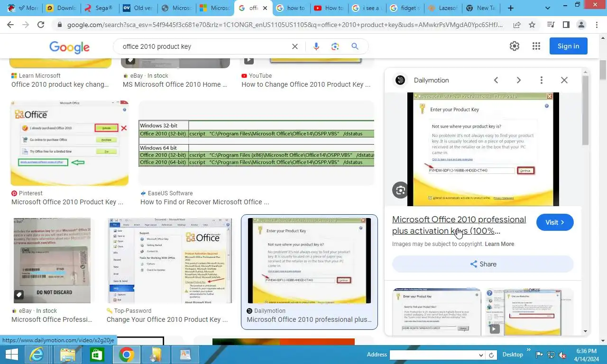This screenshot has height=364, width=607.
Task: Open the YouTube How to Change Office result
Action: [x=306, y=84]
